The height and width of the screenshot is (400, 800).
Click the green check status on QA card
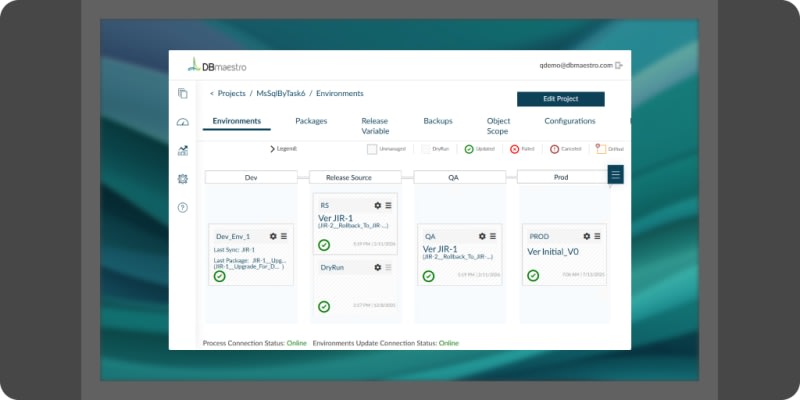point(429,276)
